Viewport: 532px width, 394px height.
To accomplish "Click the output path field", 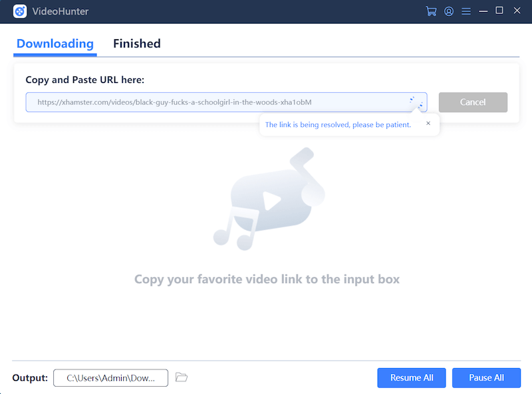I will click(x=110, y=378).
